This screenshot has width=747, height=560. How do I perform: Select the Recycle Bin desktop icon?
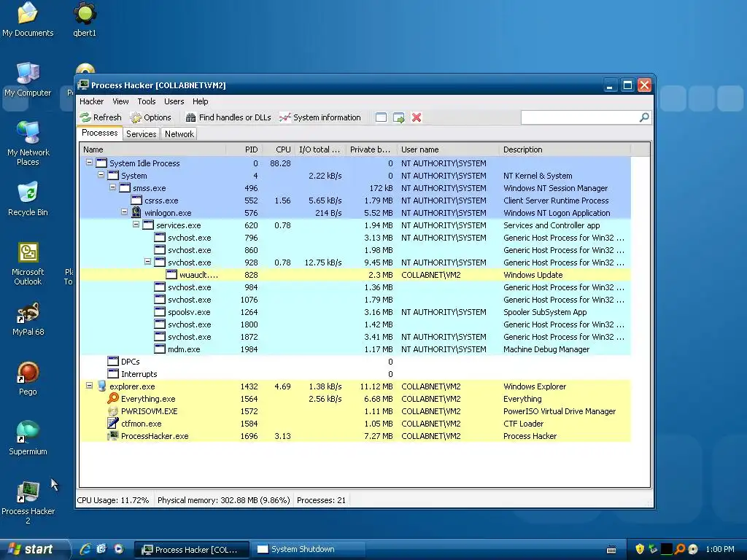[x=28, y=199]
